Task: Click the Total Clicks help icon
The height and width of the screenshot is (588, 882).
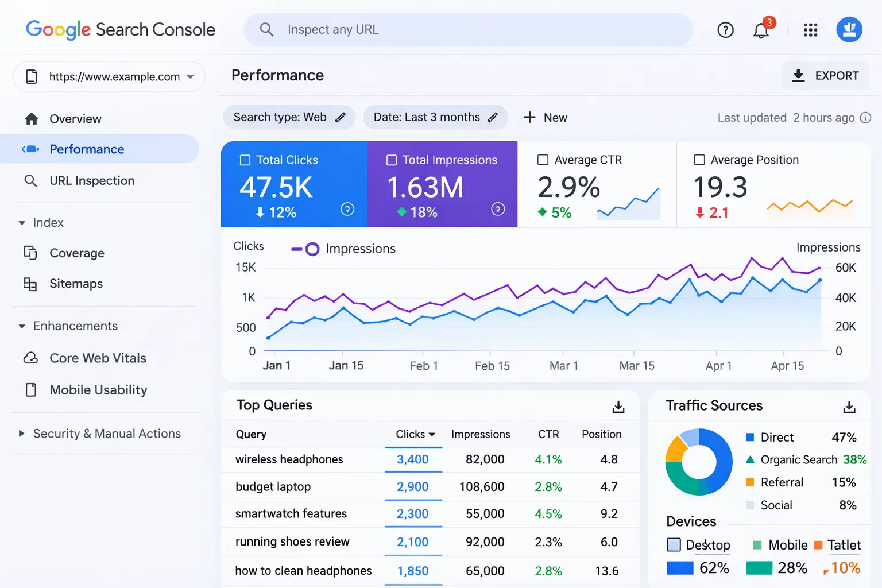Action: [x=347, y=209]
